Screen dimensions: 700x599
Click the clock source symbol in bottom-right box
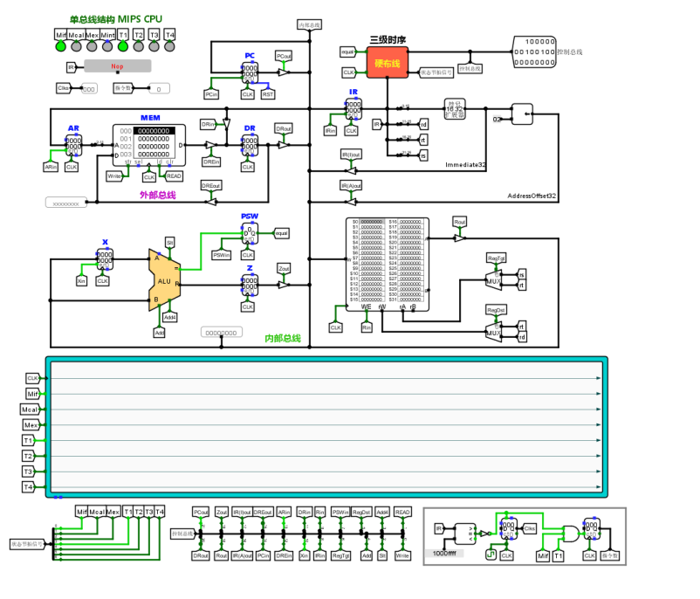click(x=491, y=554)
